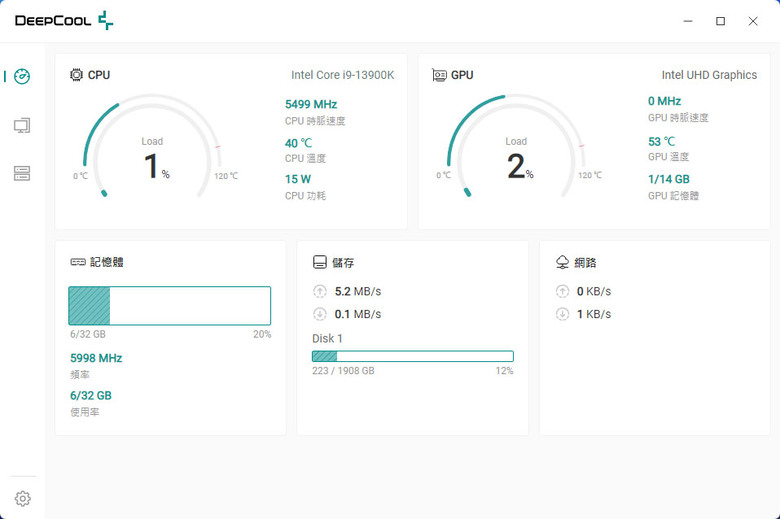Click the 0 MHz GPU clock value
780x519 pixels.
point(665,101)
